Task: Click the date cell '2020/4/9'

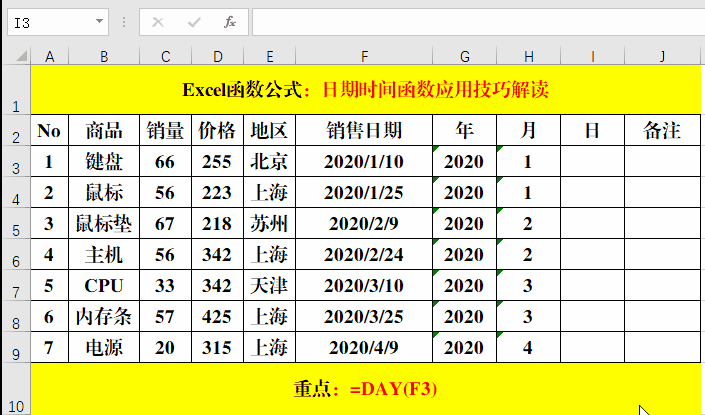Action: coord(364,347)
